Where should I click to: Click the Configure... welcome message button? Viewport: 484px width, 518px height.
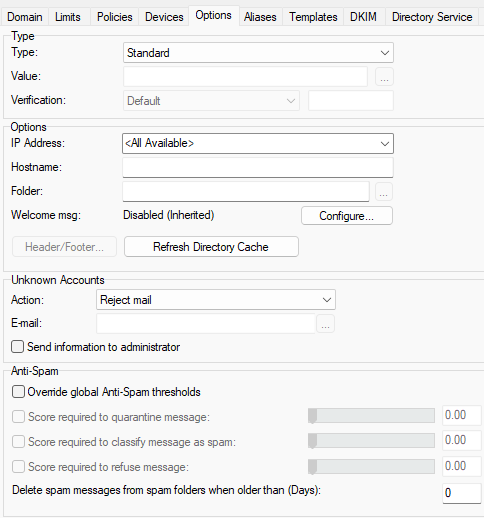coord(347,216)
